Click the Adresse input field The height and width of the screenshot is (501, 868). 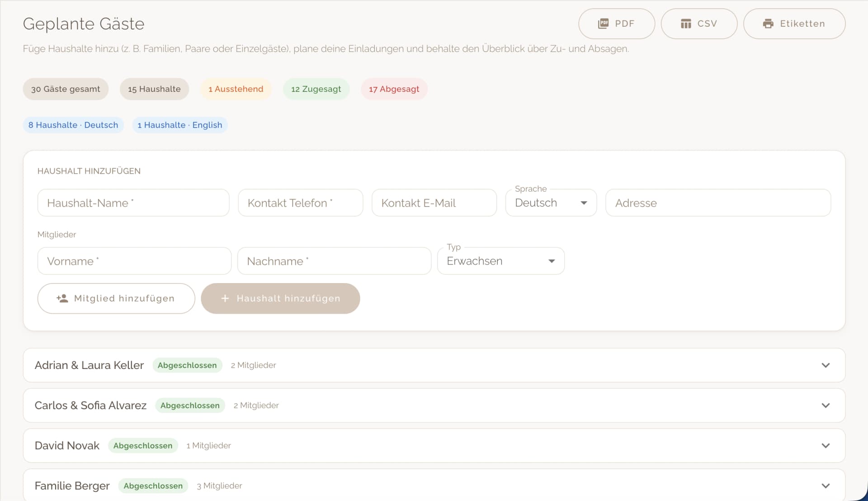point(717,203)
